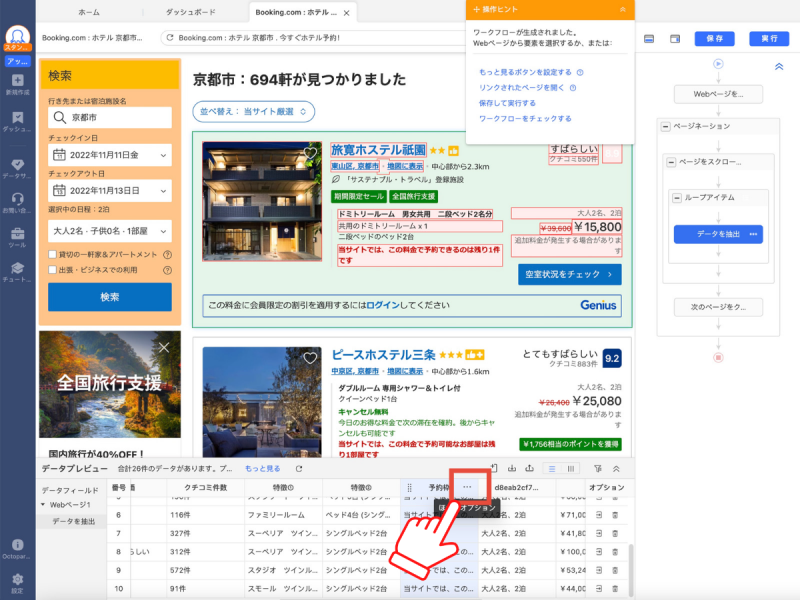The width and height of the screenshot is (800, 600).
Task: Delete row 7 with the trash icon
Action: click(615, 534)
